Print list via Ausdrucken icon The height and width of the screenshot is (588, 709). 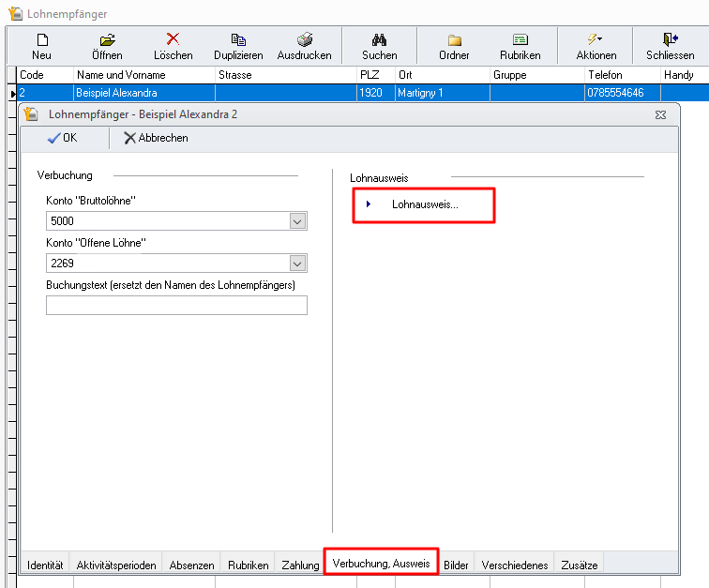click(x=304, y=40)
